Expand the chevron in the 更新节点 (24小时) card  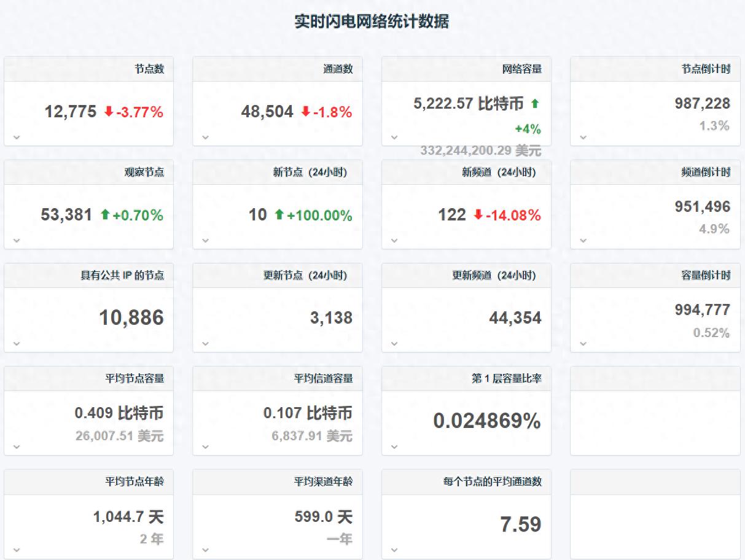pos(206,343)
